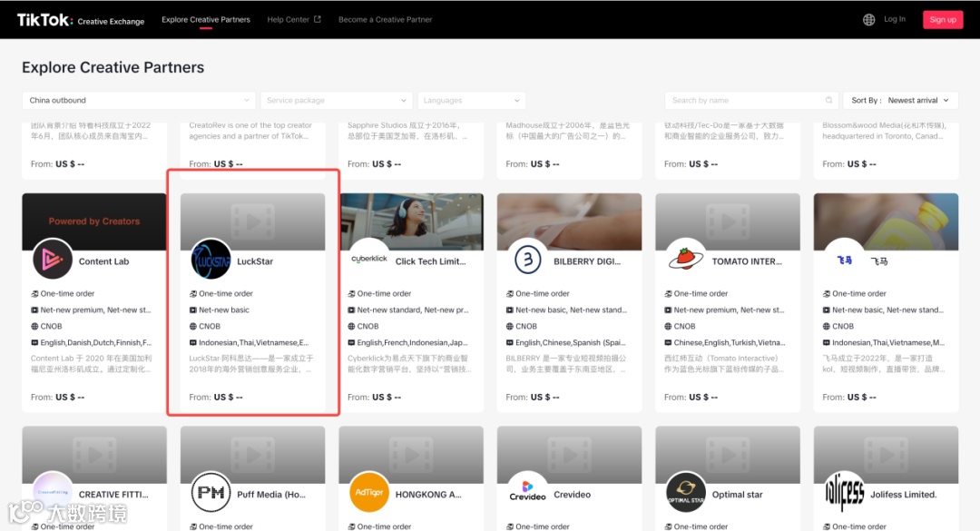Click the TOMATO INTER video placeholder thumbnail
This screenshot has width=980, height=531.
tap(728, 221)
